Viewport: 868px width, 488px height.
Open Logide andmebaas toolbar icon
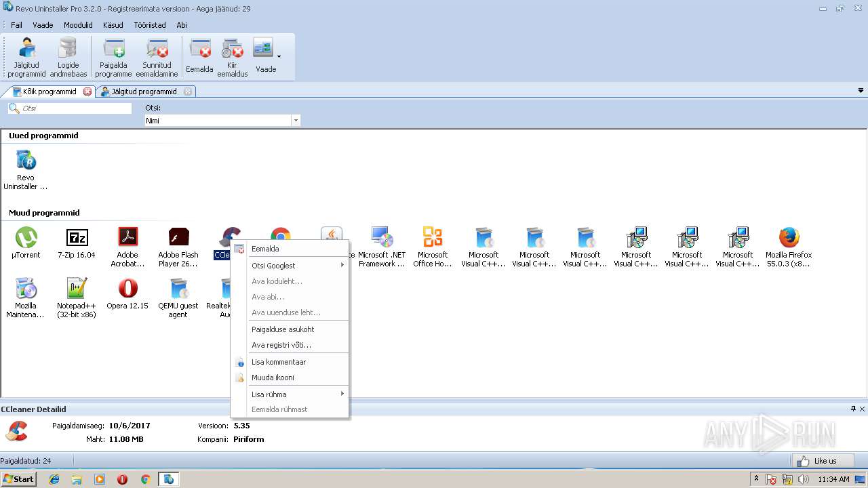coord(68,58)
